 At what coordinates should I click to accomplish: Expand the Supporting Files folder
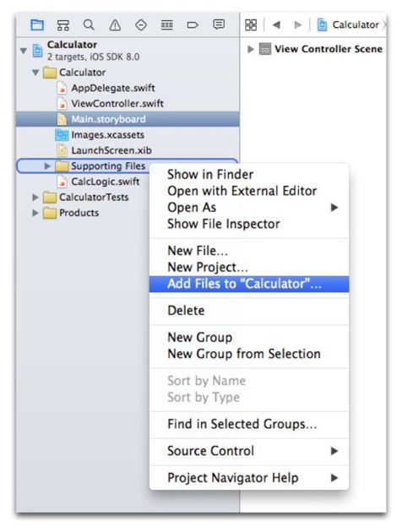pos(47,166)
